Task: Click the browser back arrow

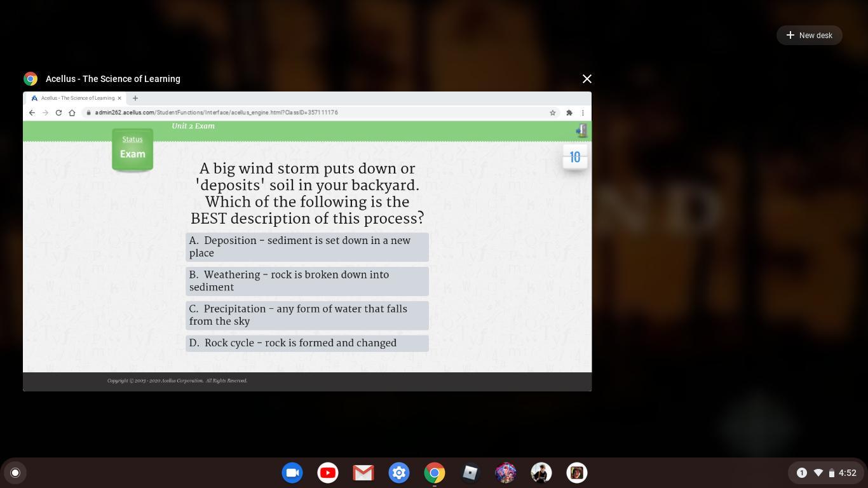Action: coord(32,112)
